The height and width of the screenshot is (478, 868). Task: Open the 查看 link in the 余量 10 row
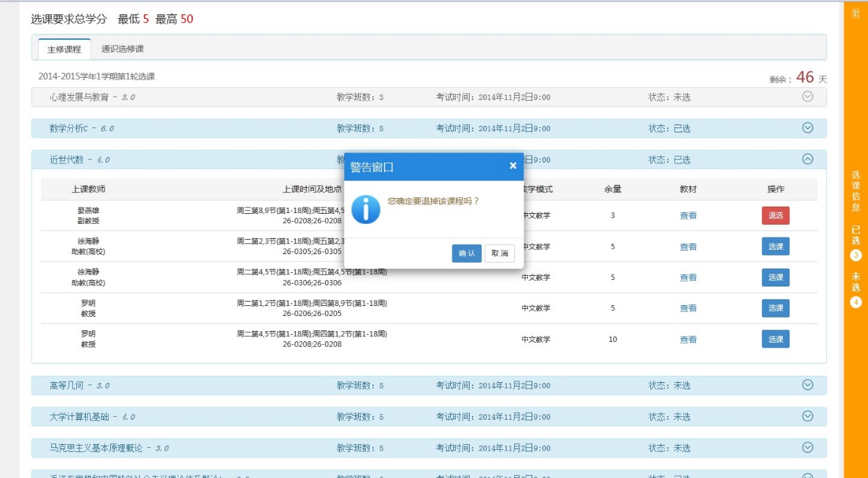tap(688, 339)
